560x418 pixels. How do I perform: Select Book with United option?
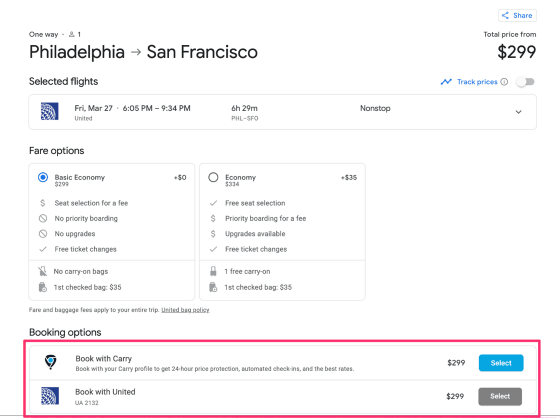pos(500,396)
